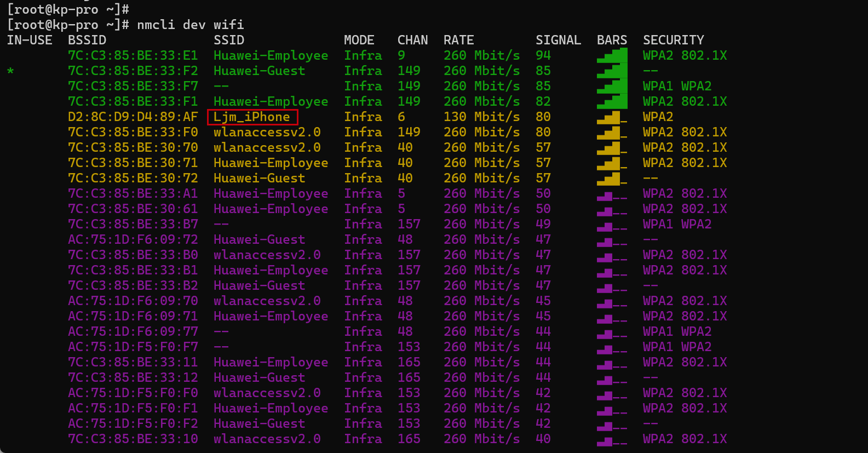The width and height of the screenshot is (868, 453).
Task: Click Infra mode in the Ljm_iPhone row
Action: (363, 117)
